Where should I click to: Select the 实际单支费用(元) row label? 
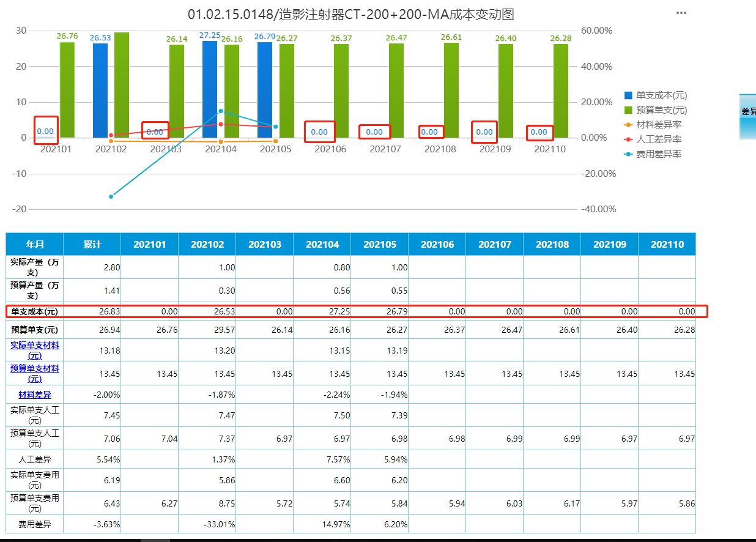[35, 480]
